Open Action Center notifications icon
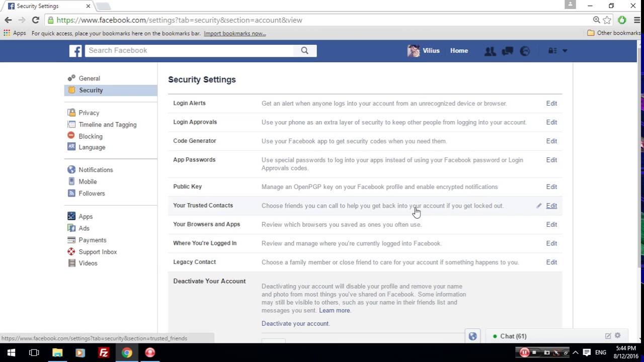The width and height of the screenshot is (644, 362). [x=587, y=352]
